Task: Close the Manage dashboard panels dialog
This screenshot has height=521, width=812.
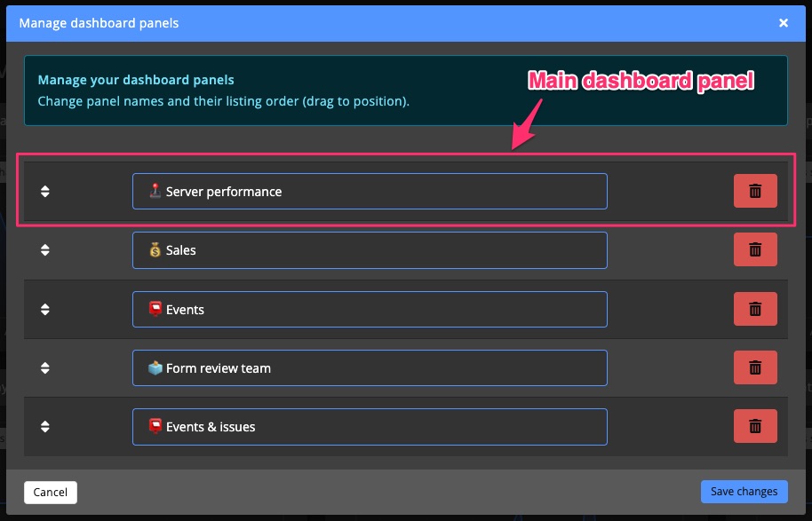Action: click(x=785, y=23)
